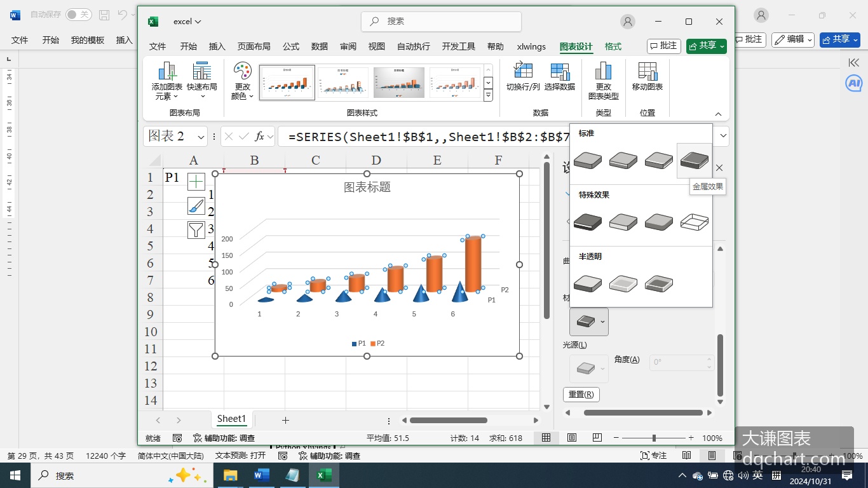The height and width of the screenshot is (488, 868).
Task: Expand the chart styles gallery more button
Action: point(488,95)
